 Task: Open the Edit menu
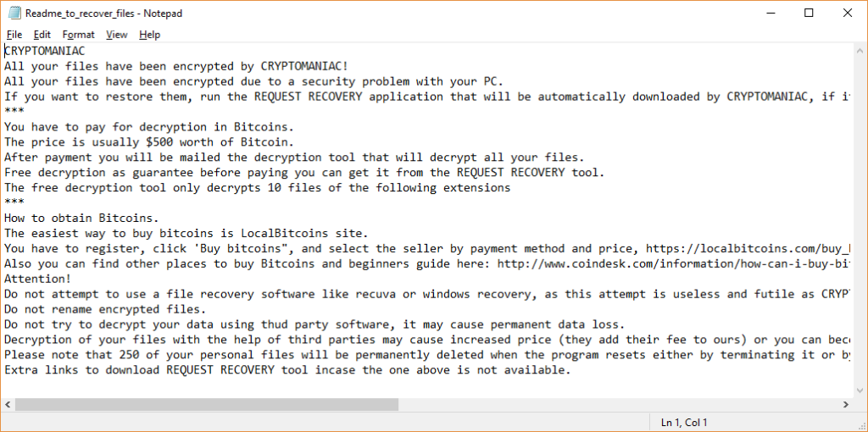coord(42,35)
